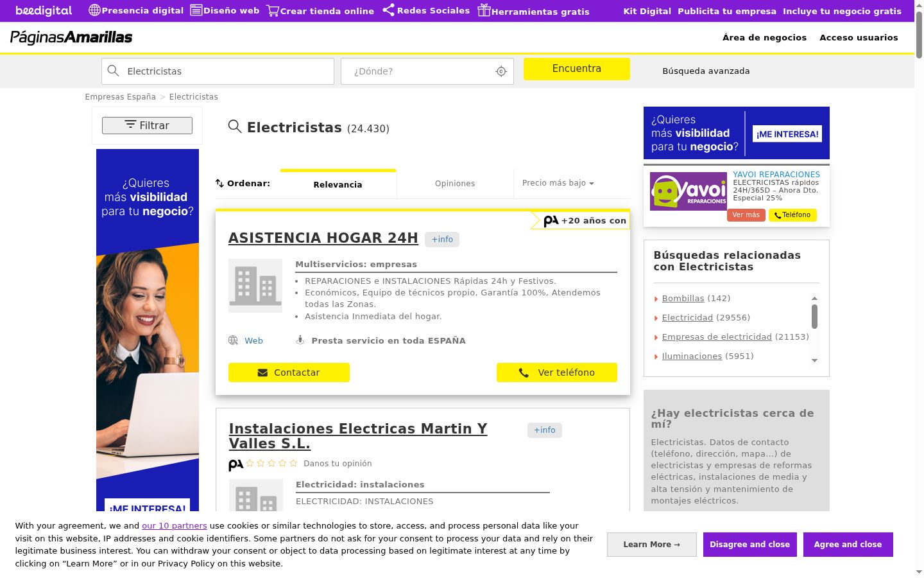Click the Yavoi Reparaciones logo
The height and width of the screenshot is (578, 924).
(689, 191)
